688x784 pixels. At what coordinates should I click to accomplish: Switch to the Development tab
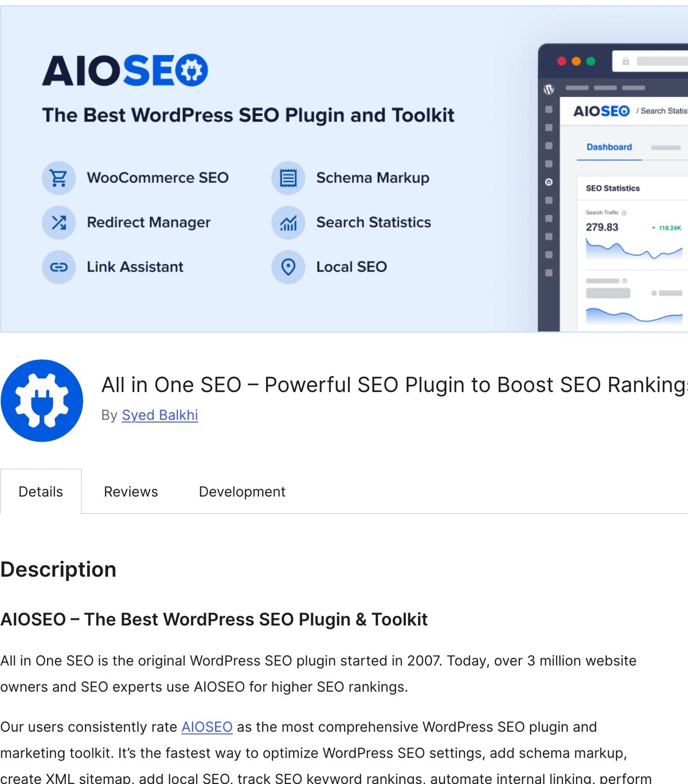242,492
